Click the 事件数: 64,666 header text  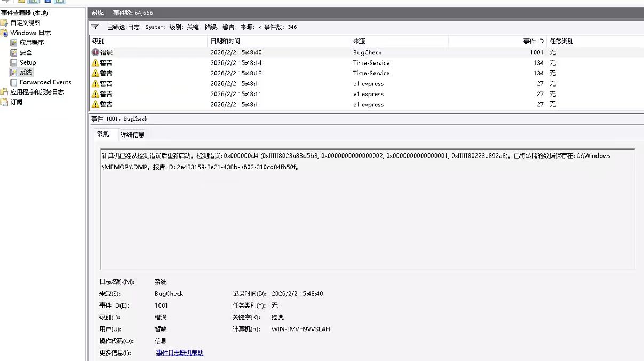[x=133, y=13]
